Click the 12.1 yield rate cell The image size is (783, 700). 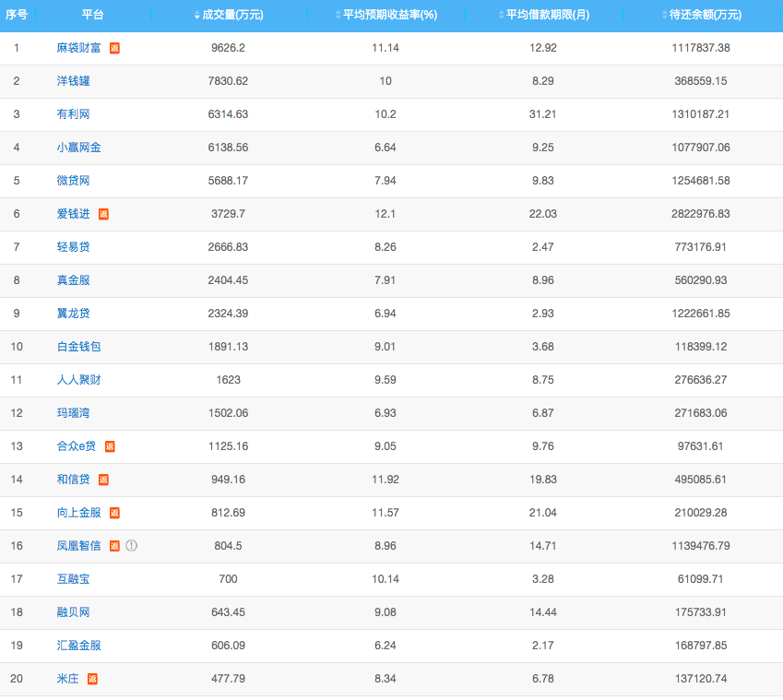(385, 214)
